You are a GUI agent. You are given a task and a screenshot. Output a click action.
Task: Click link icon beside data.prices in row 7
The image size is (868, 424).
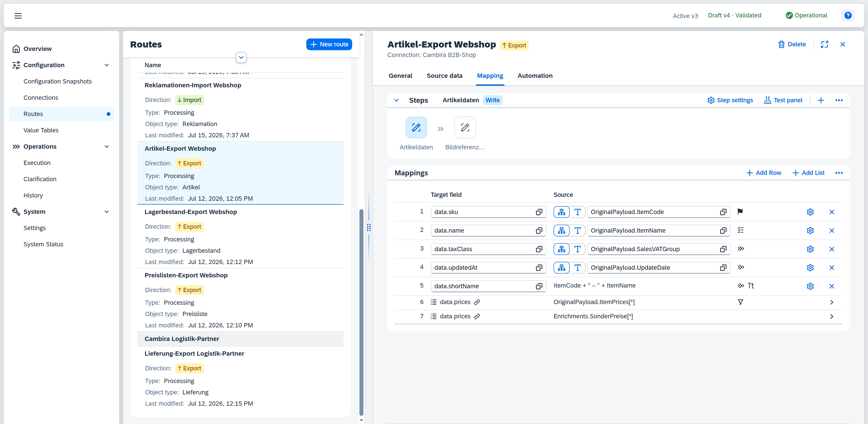[477, 316]
